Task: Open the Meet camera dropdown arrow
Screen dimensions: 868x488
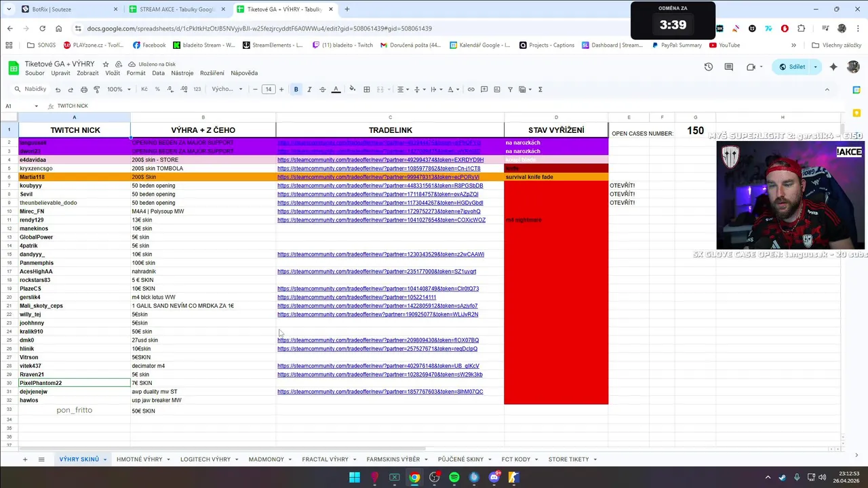Action: coord(761,67)
